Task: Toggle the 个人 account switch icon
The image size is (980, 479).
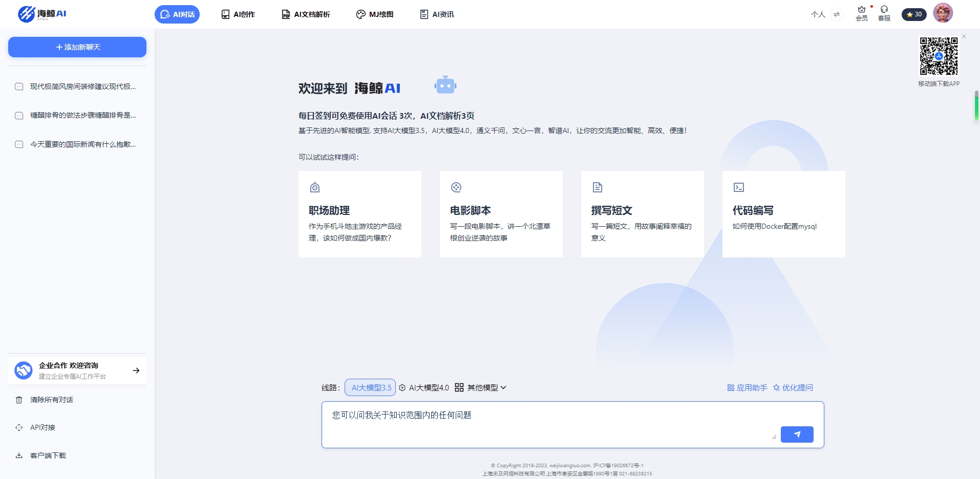Action: click(837, 14)
